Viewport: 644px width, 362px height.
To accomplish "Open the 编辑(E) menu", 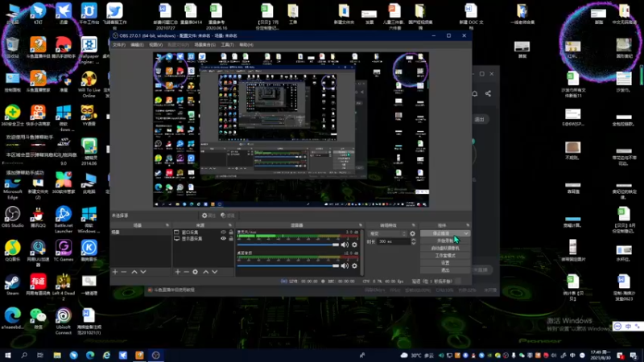I will pyautogui.click(x=137, y=45).
